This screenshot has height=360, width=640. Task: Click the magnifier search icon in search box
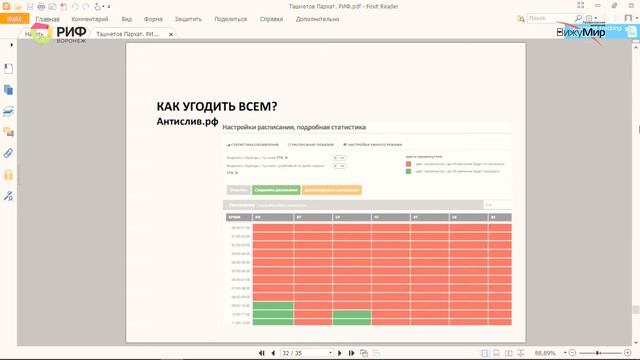[578, 18]
